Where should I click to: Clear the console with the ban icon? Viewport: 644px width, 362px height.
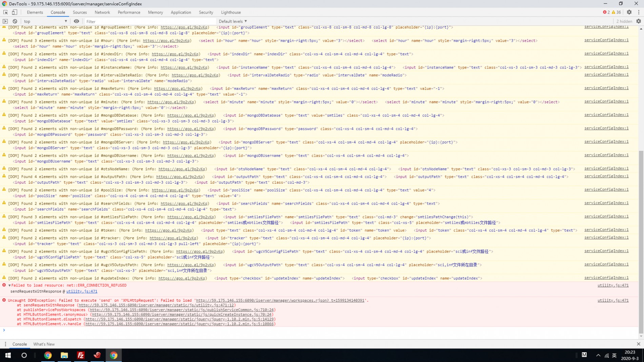point(15,21)
